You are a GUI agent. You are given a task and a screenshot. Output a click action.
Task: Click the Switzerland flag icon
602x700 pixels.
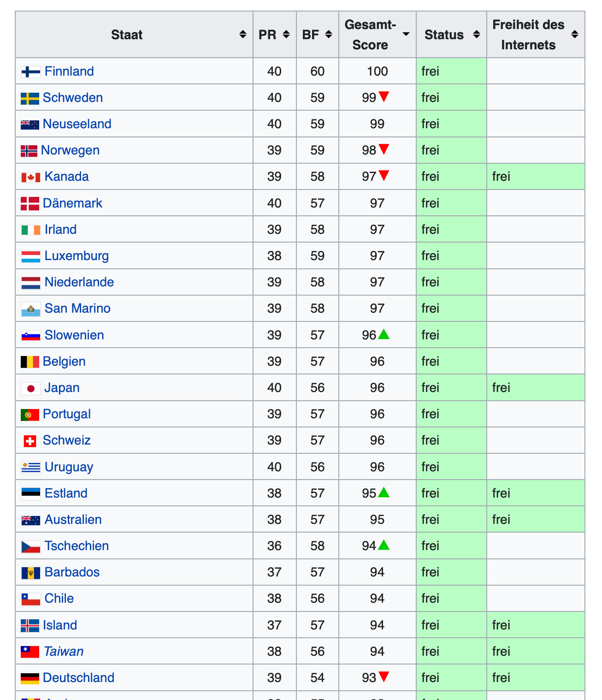(x=30, y=441)
